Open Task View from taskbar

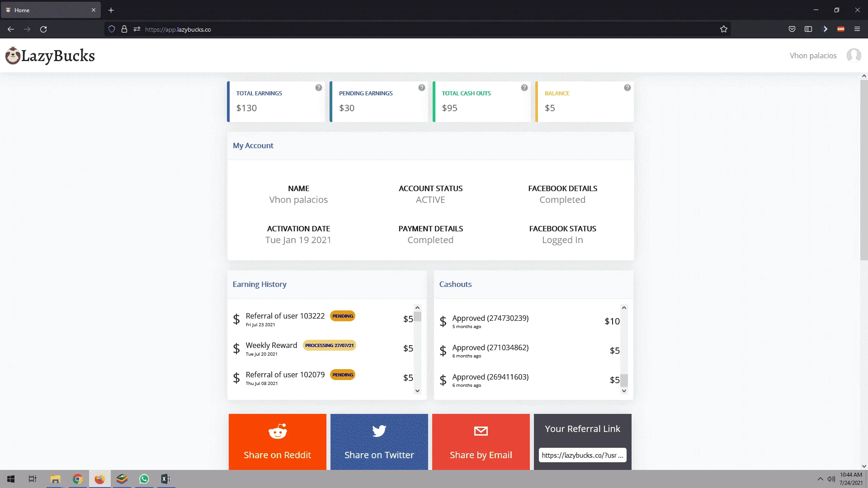[33, 479]
